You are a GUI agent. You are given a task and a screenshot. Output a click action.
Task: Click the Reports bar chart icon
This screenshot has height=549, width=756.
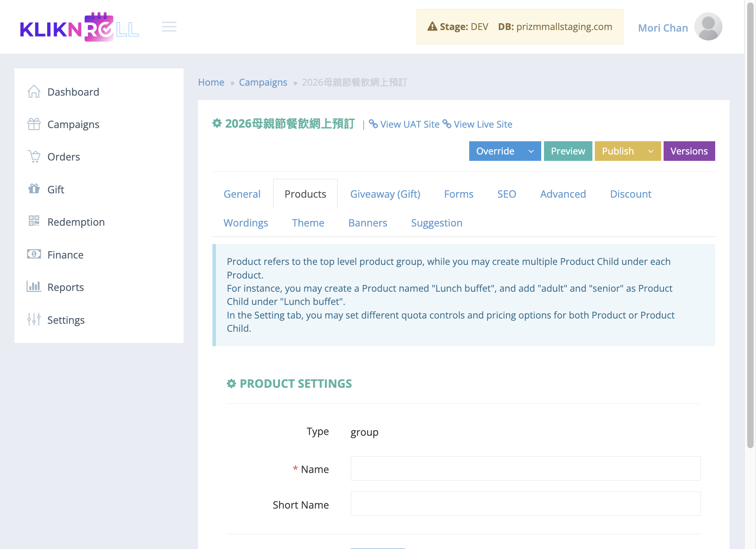[34, 287]
